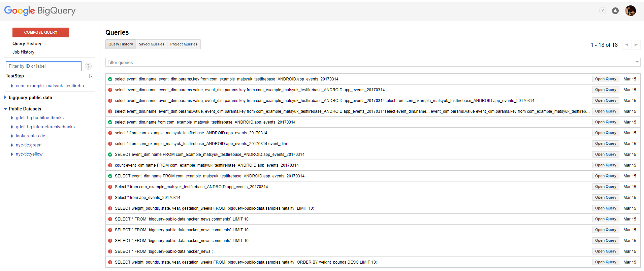Expand the nyc-tlc:green dataset
The image size is (644, 271).
pos(12,145)
